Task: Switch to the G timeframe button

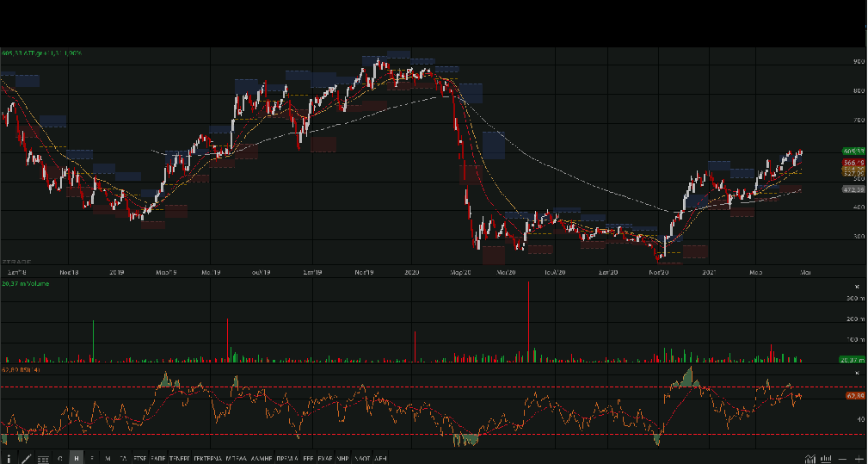Action: click(x=60, y=459)
